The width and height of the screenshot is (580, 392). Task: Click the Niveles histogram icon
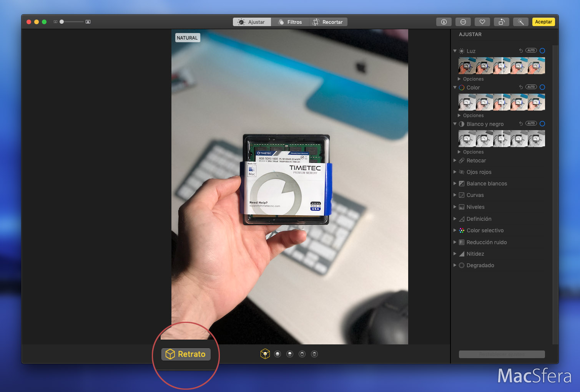click(x=462, y=207)
